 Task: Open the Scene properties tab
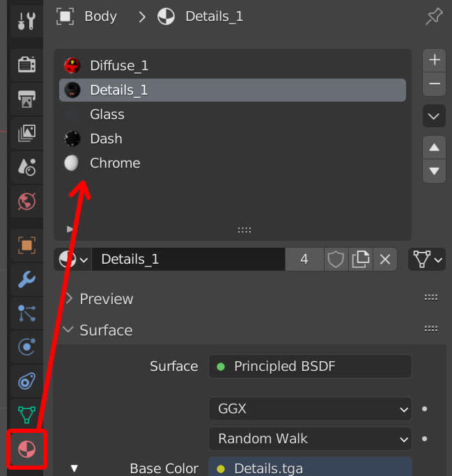26,166
